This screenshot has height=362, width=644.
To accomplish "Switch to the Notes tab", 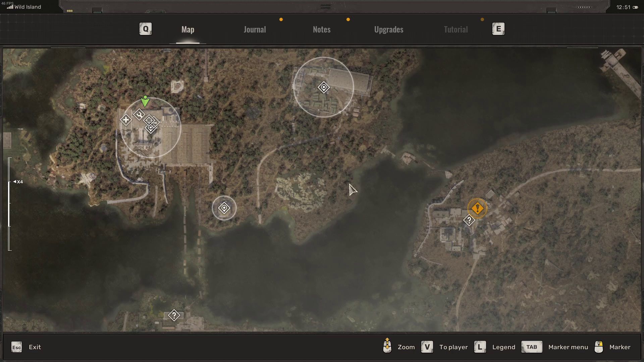I will click(322, 29).
